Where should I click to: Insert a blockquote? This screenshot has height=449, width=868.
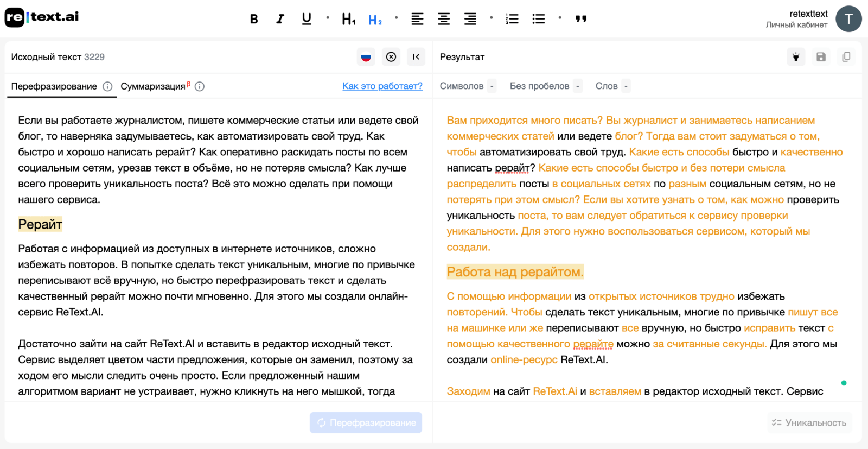581,19
